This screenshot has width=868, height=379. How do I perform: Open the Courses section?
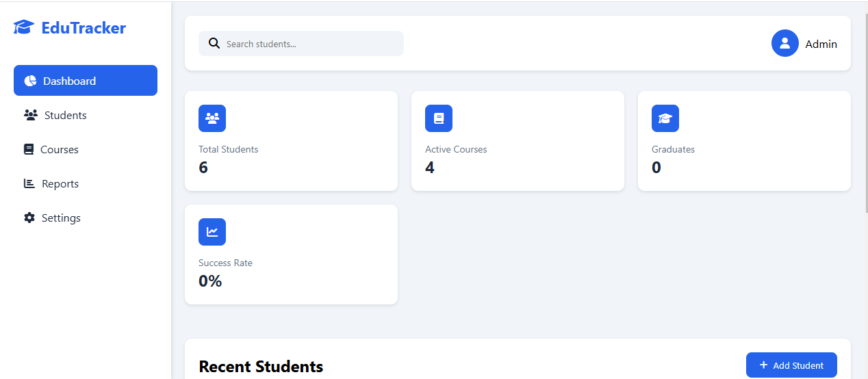click(x=60, y=149)
